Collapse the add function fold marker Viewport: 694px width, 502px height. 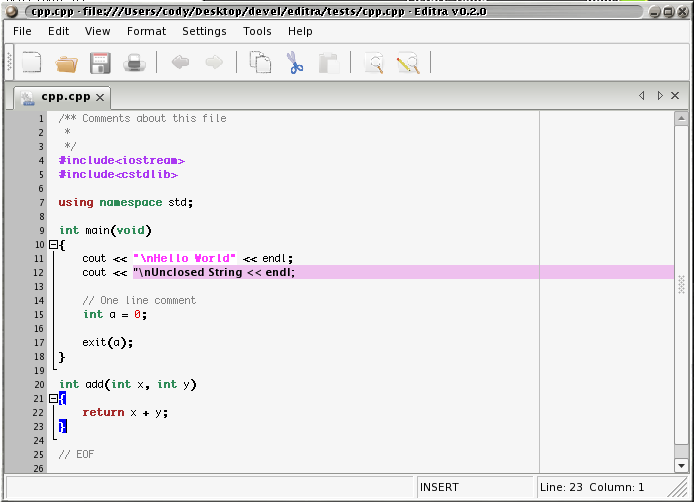53,399
